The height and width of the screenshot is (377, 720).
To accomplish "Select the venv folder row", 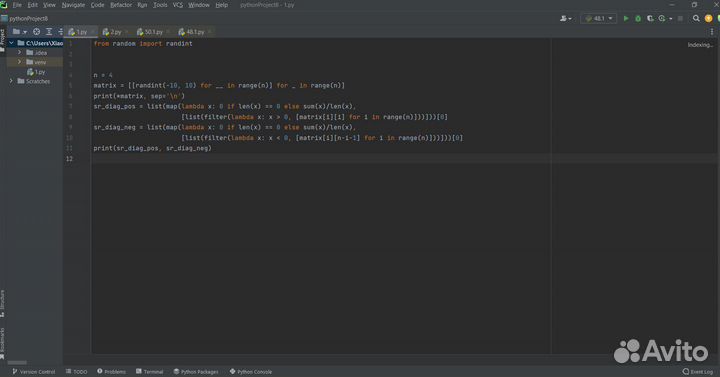I will (35, 62).
